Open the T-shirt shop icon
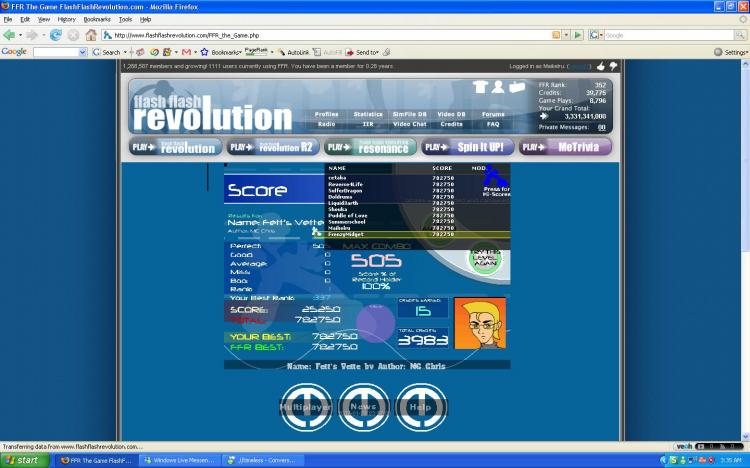Screen dimensions: 750x468 pyautogui.click(x=480, y=87)
